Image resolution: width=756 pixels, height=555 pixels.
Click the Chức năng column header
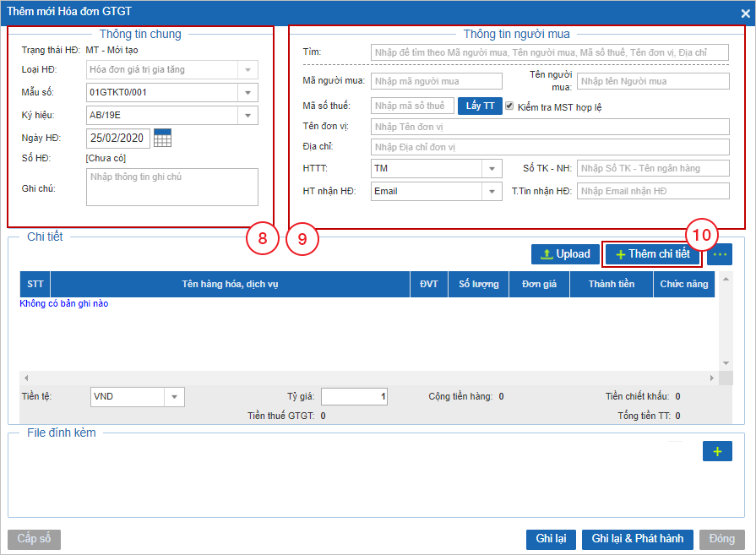coord(683,284)
